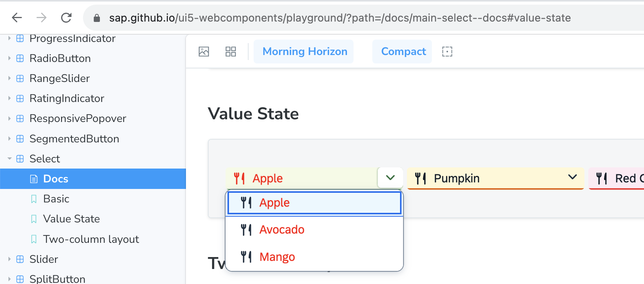Image resolution: width=644 pixels, height=284 pixels.
Task: Expand the Slider component tree
Action: [9, 259]
